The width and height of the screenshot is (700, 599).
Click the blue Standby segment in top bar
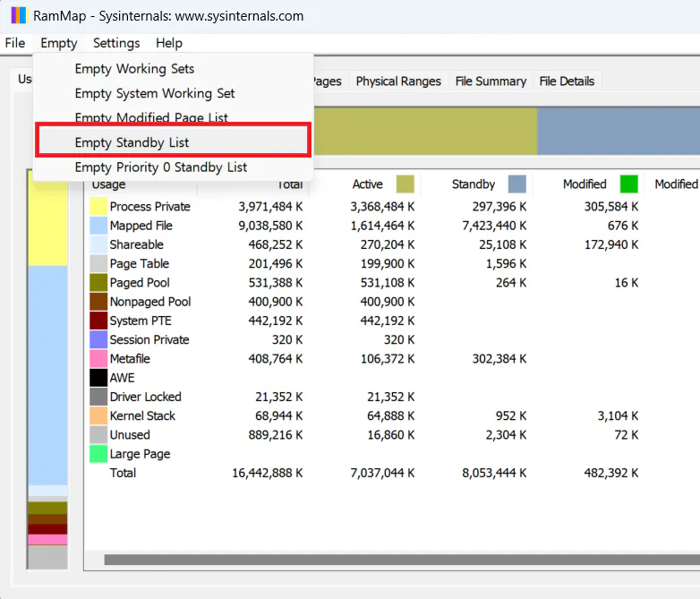pyautogui.click(x=619, y=131)
